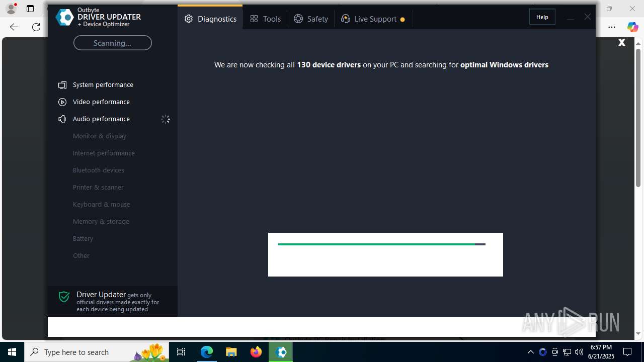Click the browser back arrow
644x362 pixels.
click(14, 27)
